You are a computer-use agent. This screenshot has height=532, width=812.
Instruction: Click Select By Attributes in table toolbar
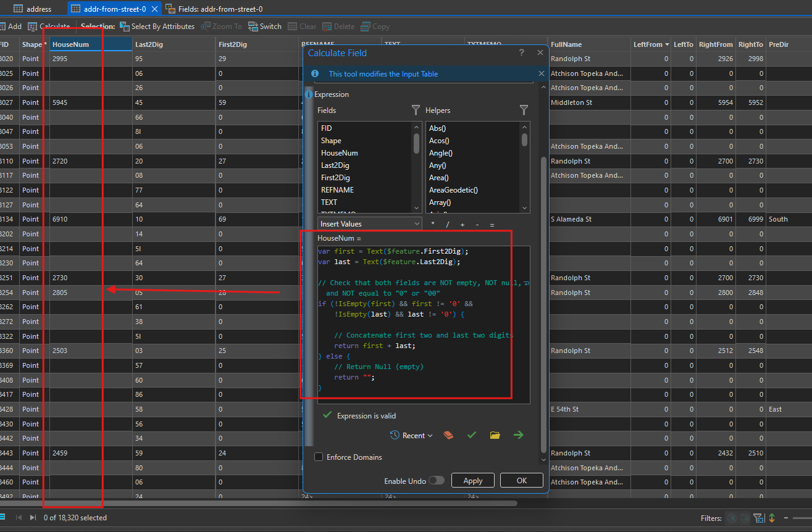(x=157, y=27)
